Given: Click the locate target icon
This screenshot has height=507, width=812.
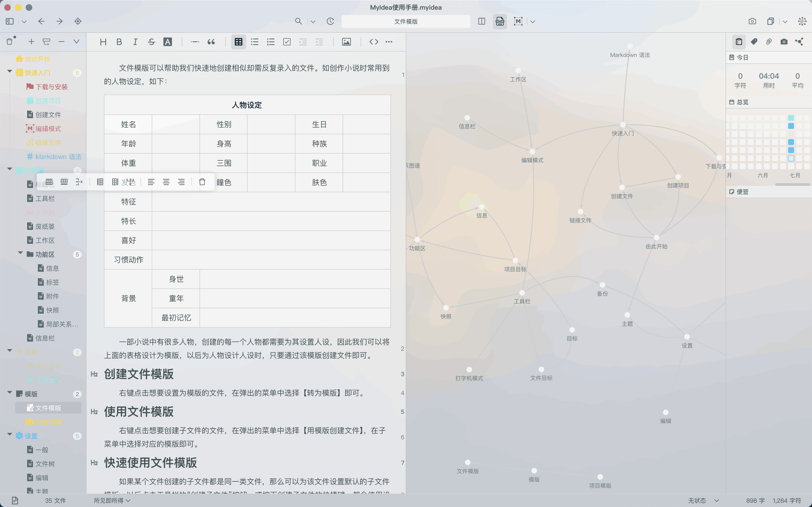Looking at the screenshot, I should point(78,21).
